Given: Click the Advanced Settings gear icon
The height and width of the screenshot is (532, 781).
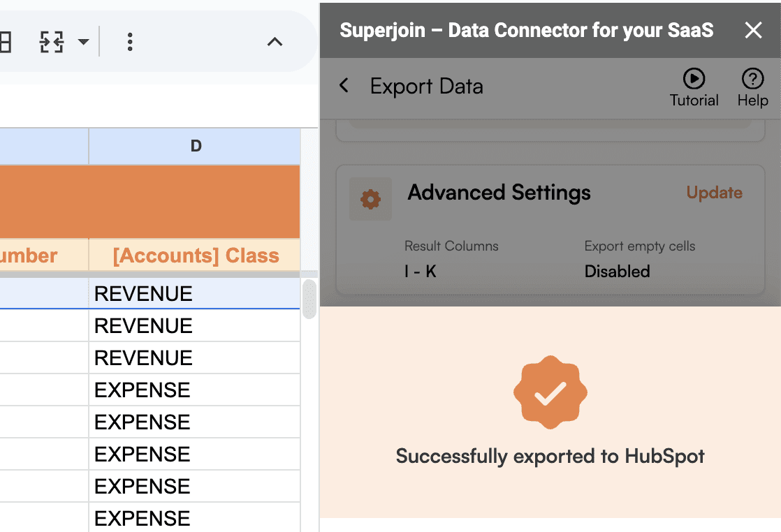Looking at the screenshot, I should tap(370, 199).
